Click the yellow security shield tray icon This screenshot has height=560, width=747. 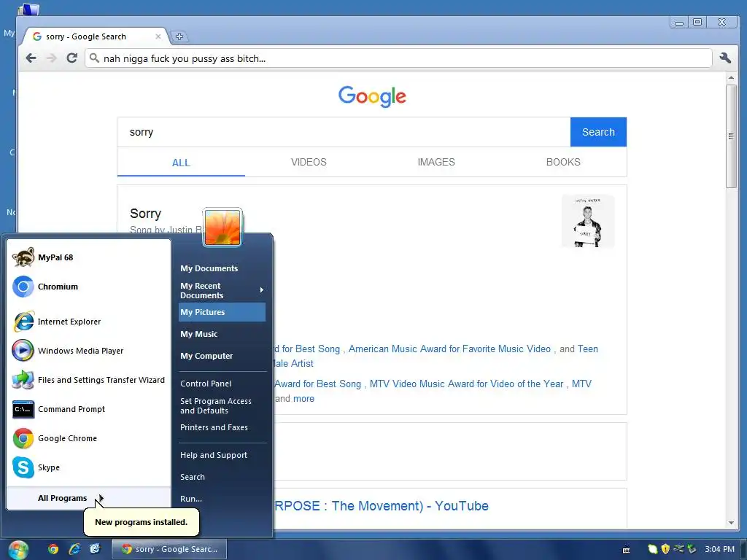pyautogui.click(x=665, y=549)
